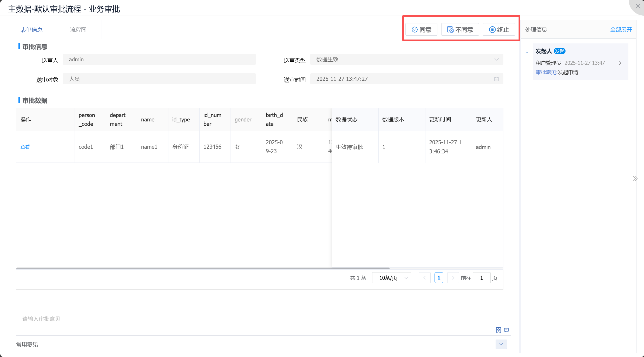The height and width of the screenshot is (357, 644).
Task: Go to next page arrow in pagination
Action: (x=453, y=278)
